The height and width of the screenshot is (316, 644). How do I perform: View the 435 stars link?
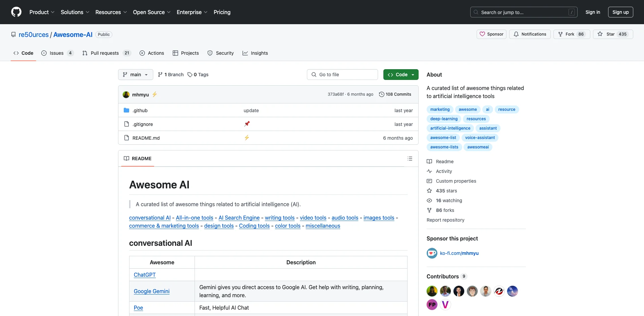pyautogui.click(x=442, y=191)
